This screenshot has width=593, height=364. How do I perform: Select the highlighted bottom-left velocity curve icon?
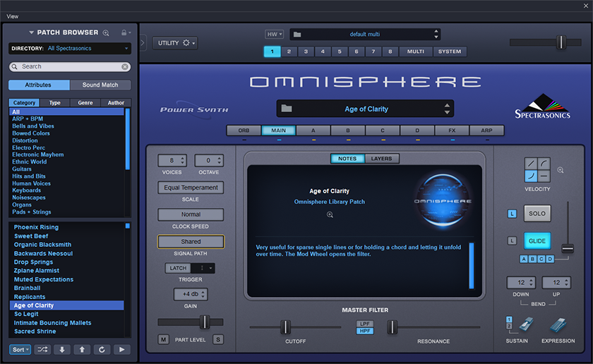click(x=531, y=176)
